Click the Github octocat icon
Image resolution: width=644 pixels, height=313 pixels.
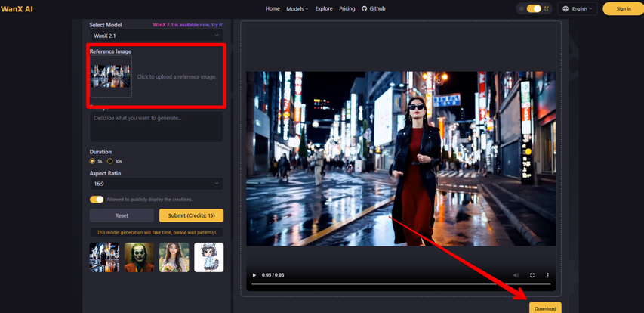pos(365,8)
